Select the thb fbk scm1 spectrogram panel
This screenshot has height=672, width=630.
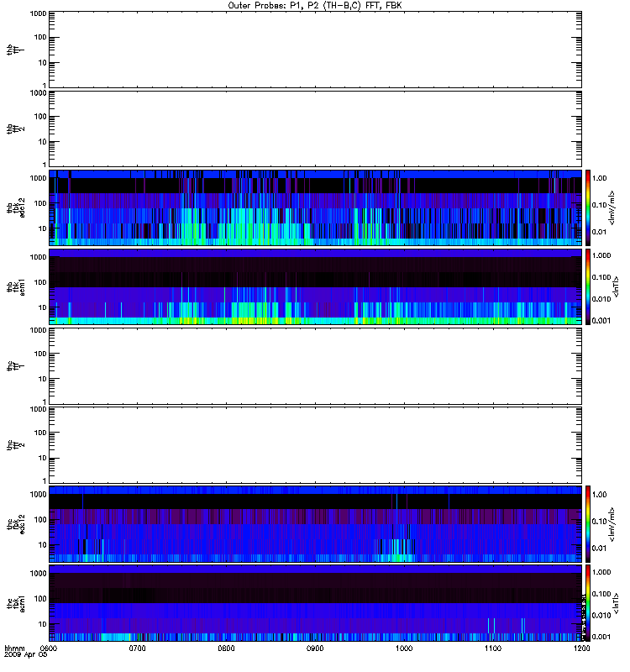click(315, 286)
